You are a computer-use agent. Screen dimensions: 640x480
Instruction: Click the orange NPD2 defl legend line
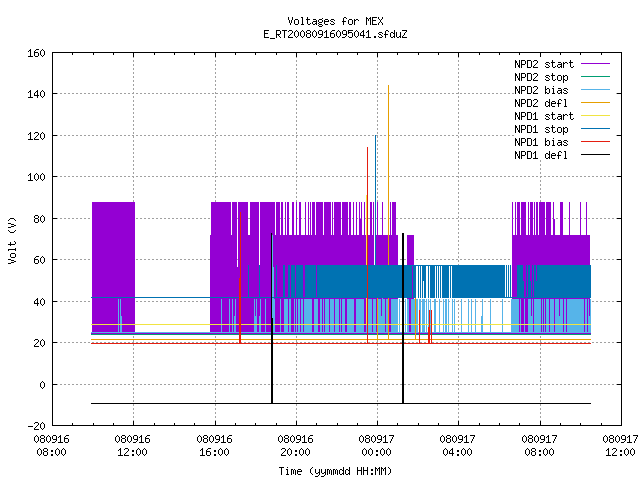tap(596, 103)
